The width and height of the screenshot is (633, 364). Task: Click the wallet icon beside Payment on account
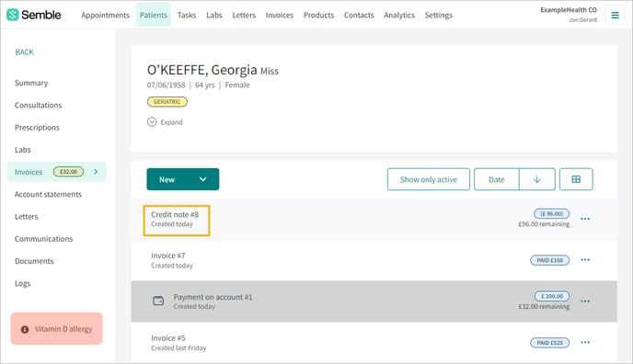[158, 301]
